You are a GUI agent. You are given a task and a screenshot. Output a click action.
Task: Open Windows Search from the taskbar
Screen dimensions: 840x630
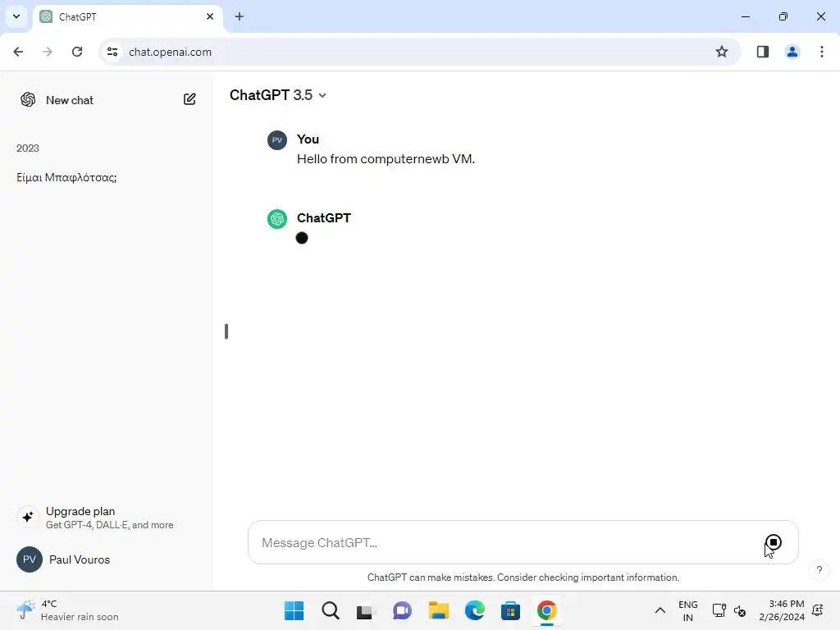tap(330, 610)
